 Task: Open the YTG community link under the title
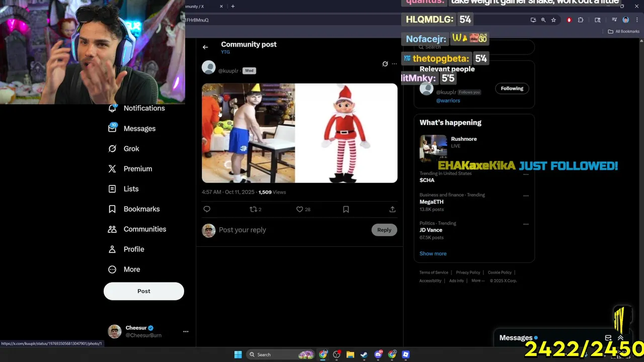tap(225, 52)
